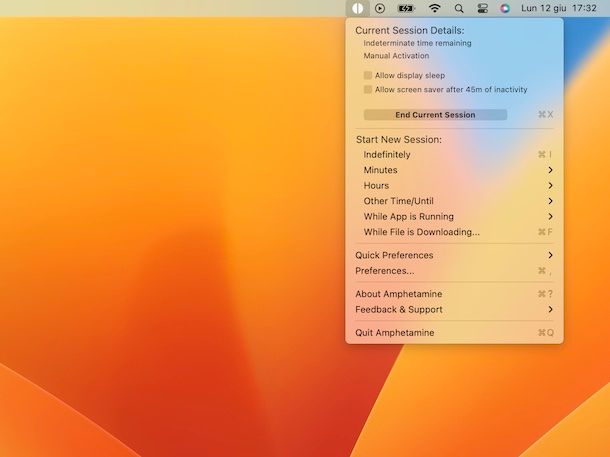This screenshot has width=610, height=457.
Task: Click Manual Activation text line
Action: [396, 56]
